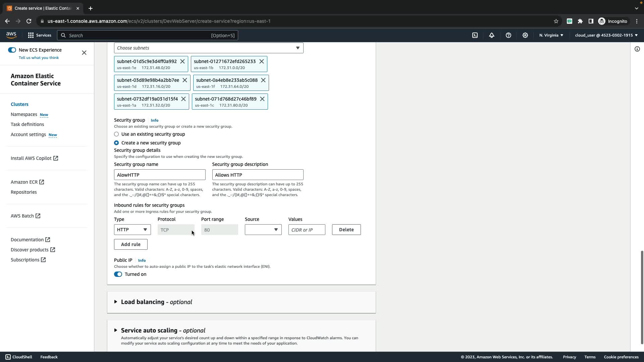Click the Add rule button

[130, 244]
